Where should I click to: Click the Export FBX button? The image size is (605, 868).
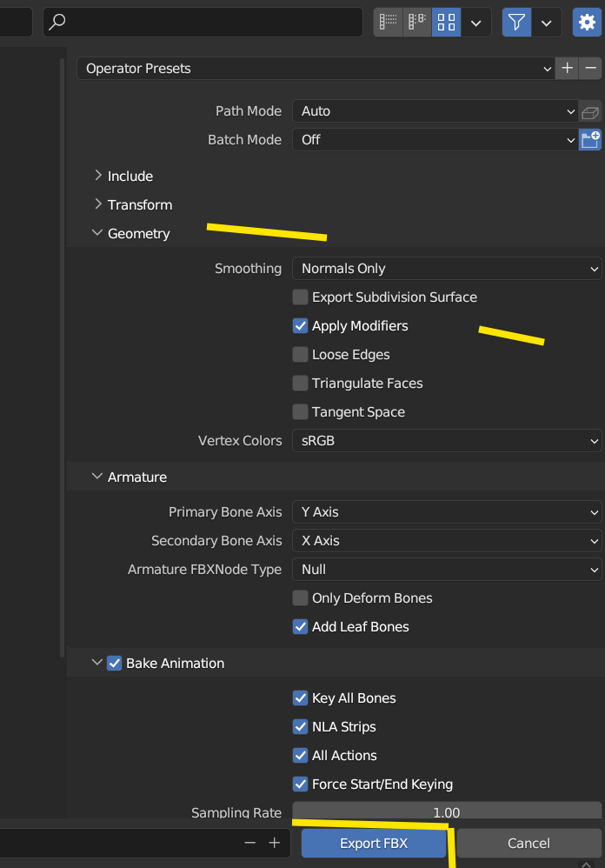point(374,843)
